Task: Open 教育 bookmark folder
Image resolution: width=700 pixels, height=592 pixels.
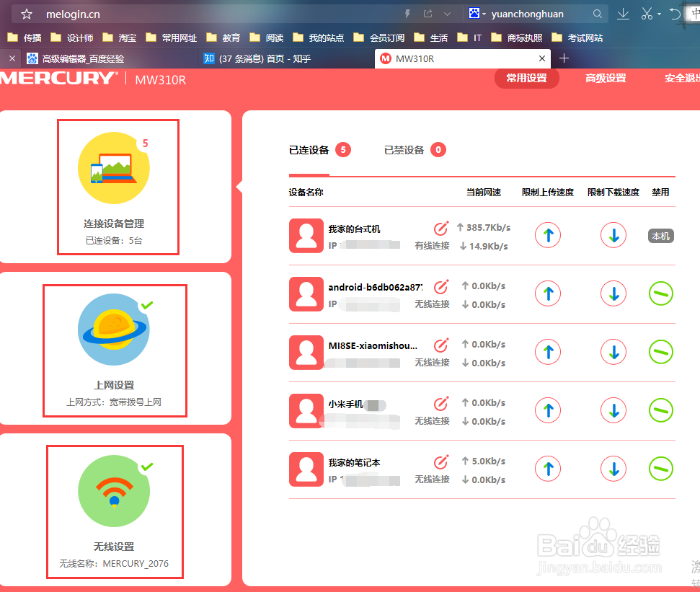Action: pos(223,38)
